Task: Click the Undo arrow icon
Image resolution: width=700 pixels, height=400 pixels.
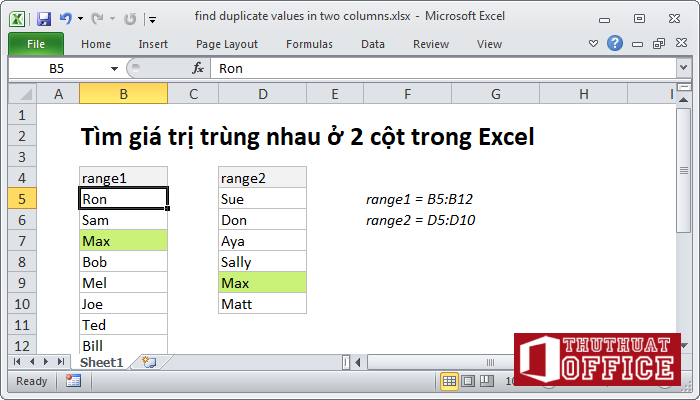Action: [66, 18]
